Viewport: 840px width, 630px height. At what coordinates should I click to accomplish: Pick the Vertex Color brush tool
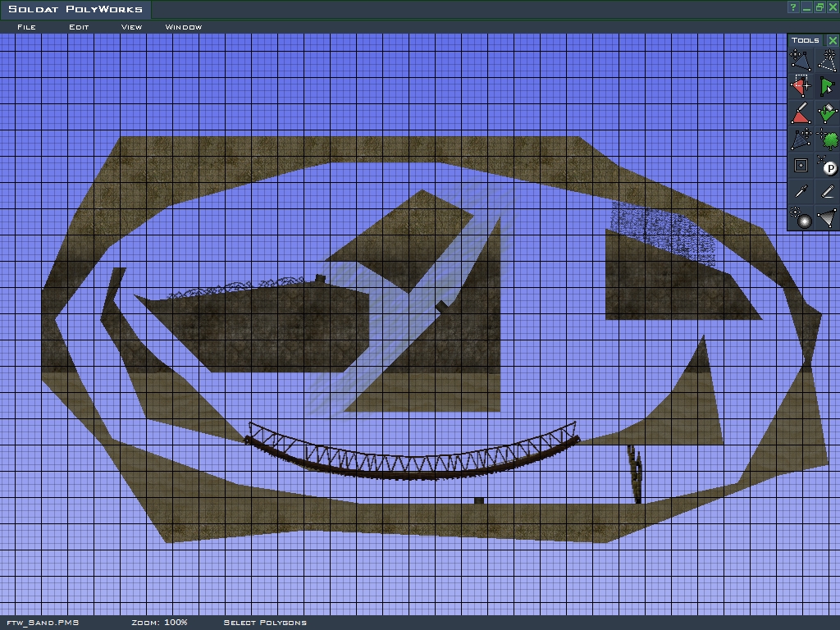[x=801, y=113]
